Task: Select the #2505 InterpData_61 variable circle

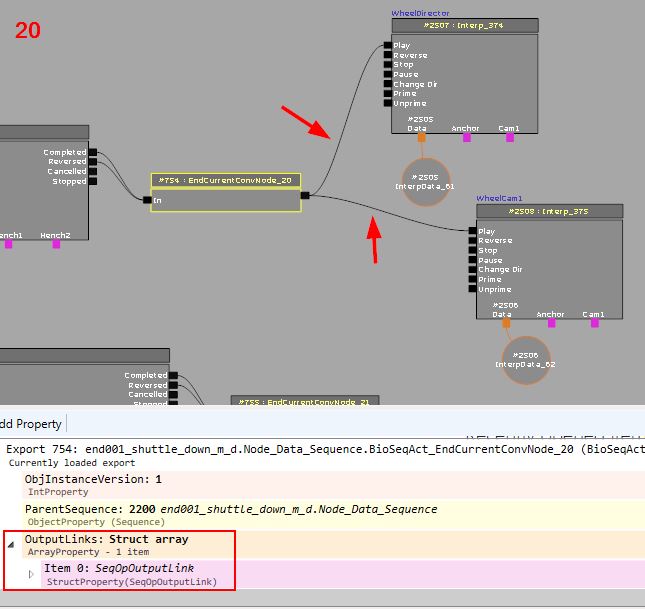Action: click(425, 182)
